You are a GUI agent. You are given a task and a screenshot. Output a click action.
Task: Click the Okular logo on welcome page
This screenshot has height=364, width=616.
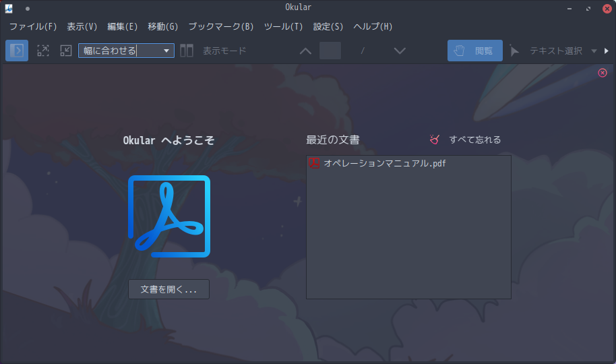(x=169, y=216)
